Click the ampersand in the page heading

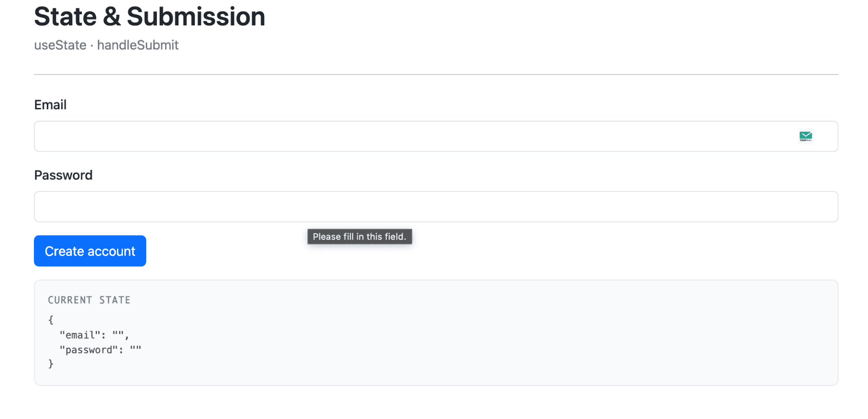[x=112, y=17]
